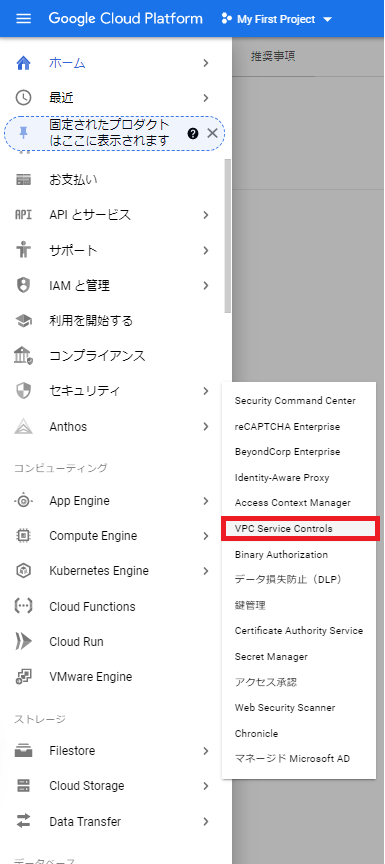385x864 pixels.
Task: Click the compliance building icon
Action: click(23, 355)
